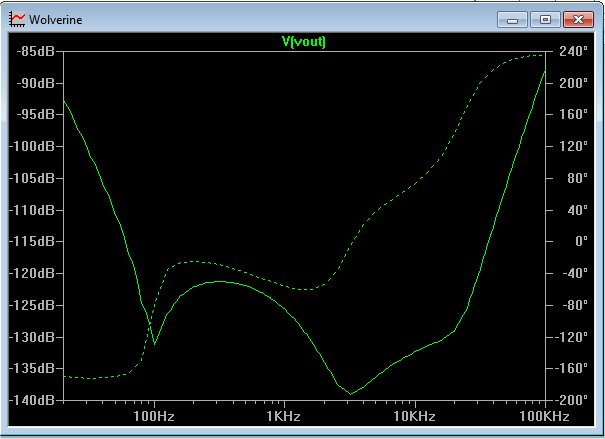605x439 pixels.
Task: Click the 200° phase axis label
Action: [x=573, y=83]
